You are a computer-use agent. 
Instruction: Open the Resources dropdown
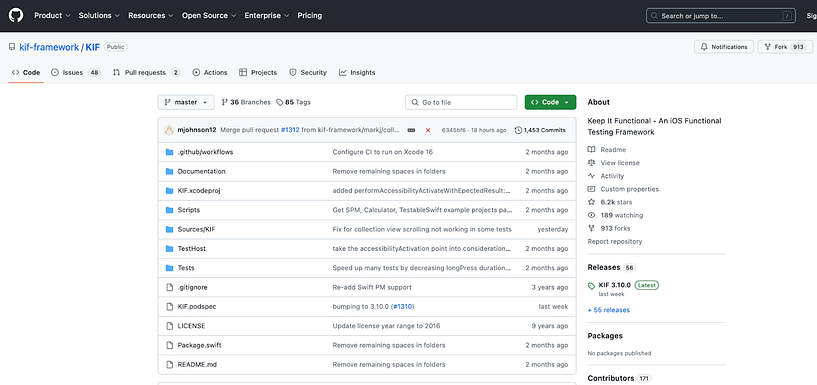[151, 16]
